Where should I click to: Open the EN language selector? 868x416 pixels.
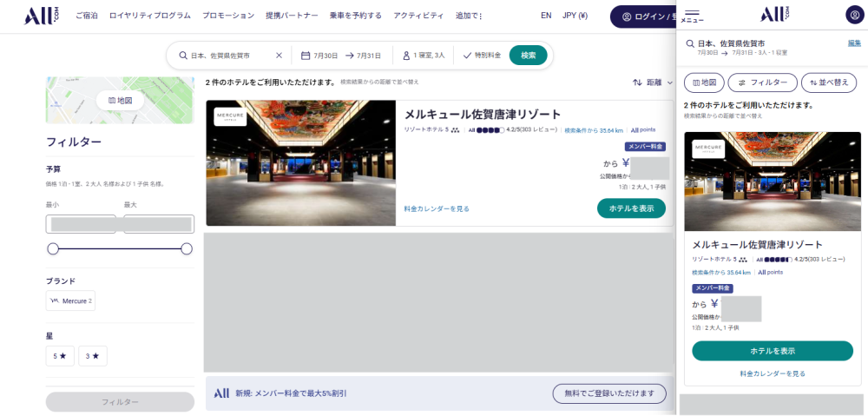546,16
